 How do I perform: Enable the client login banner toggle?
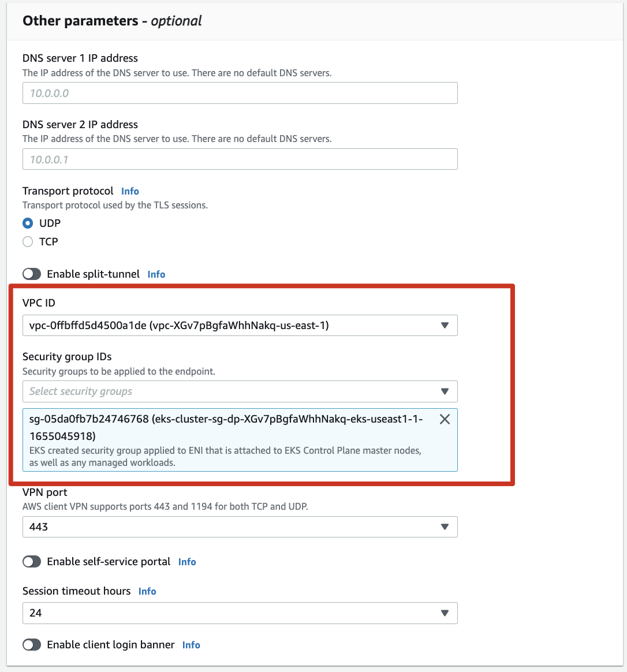pos(32,644)
